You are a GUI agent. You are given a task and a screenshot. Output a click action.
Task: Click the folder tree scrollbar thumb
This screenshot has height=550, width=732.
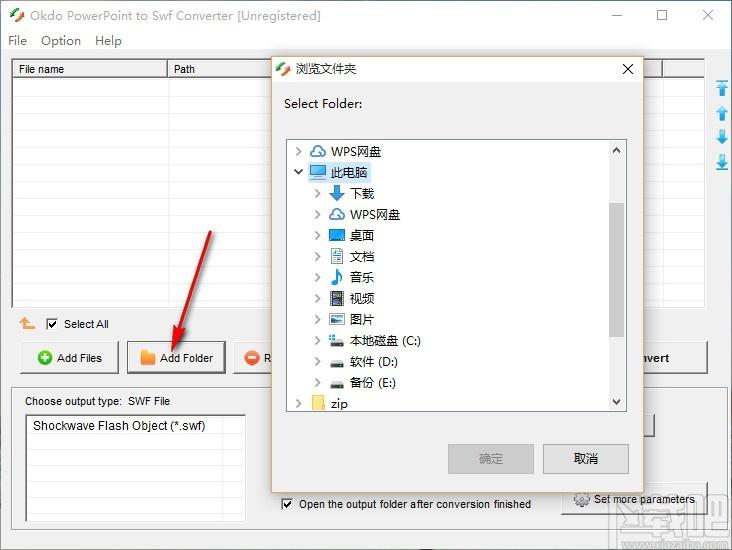pos(616,269)
